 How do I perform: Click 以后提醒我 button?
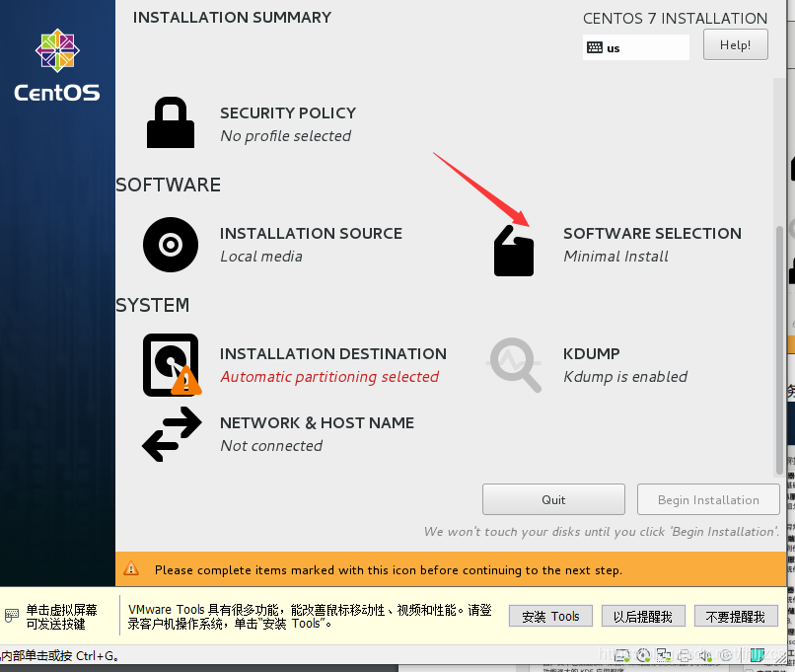643,616
